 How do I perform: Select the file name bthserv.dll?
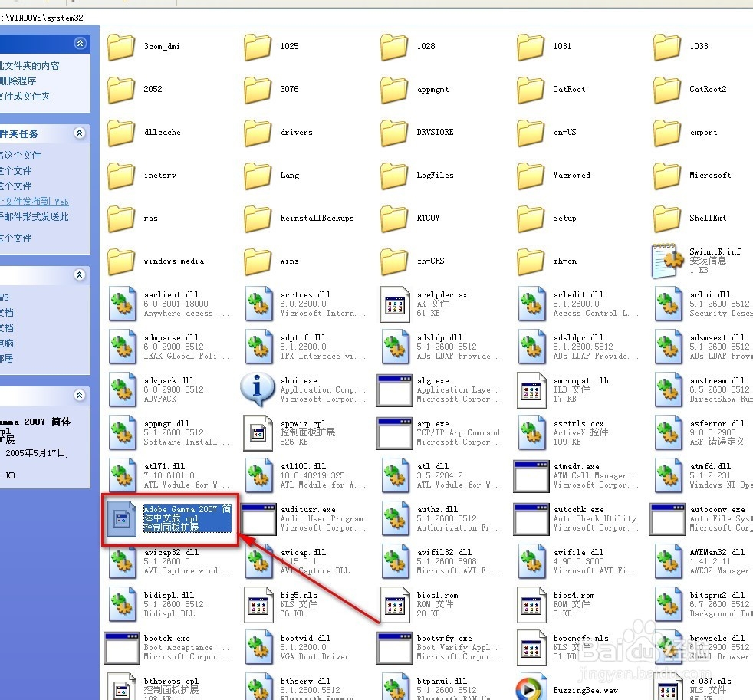pos(305,681)
